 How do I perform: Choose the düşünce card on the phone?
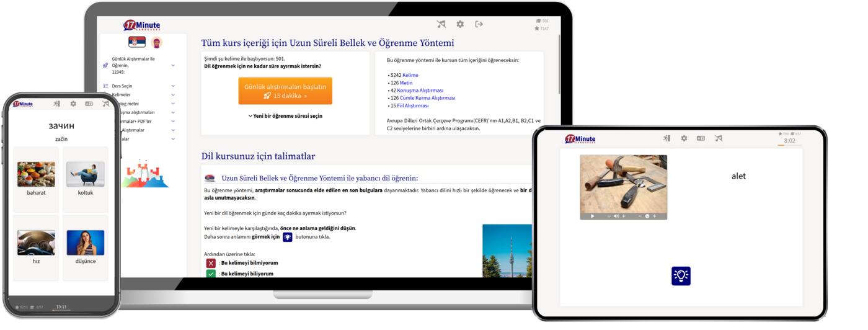pyautogui.click(x=86, y=248)
